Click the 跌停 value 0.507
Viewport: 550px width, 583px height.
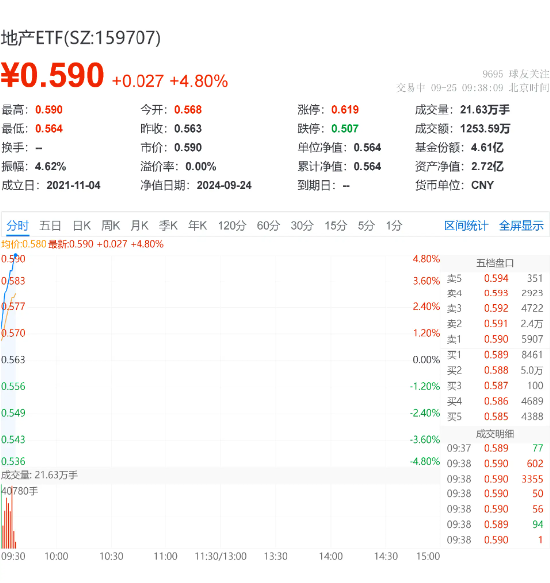345,129
